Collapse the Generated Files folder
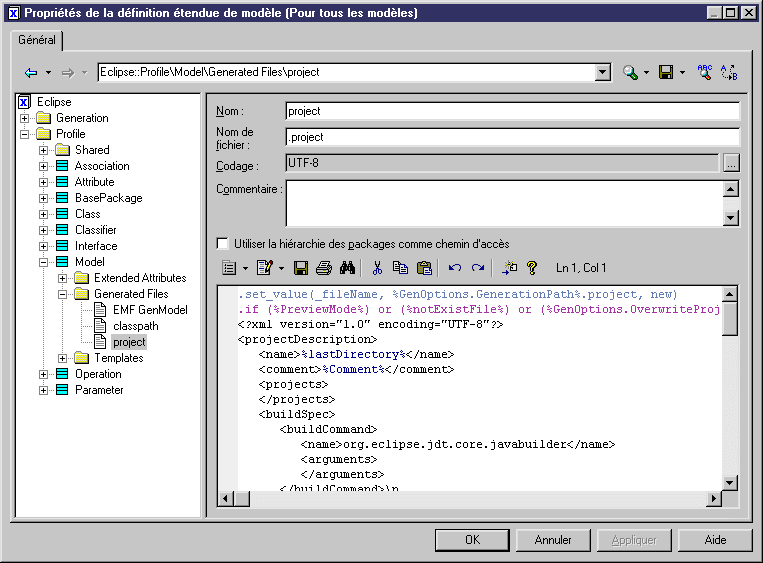Image resolution: width=763 pixels, height=563 pixels. coord(62,294)
